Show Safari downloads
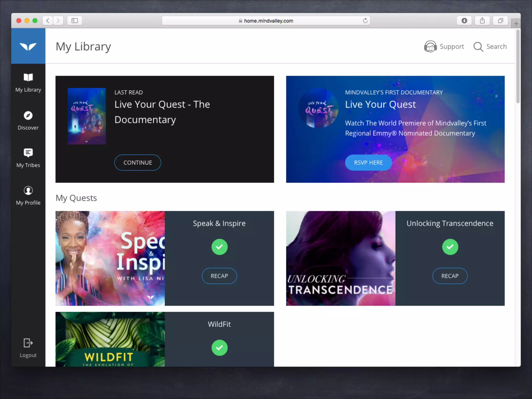 (464, 21)
